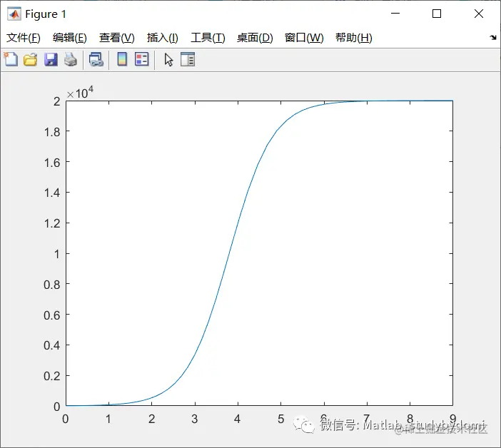Maximize the Figure 1 window

pyautogui.click(x=437, y=14)
